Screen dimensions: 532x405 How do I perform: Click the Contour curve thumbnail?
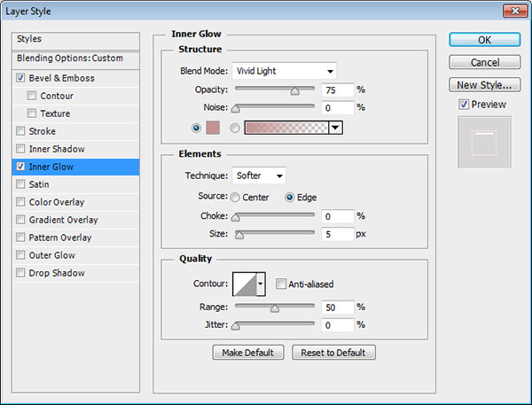coord(244,284)
